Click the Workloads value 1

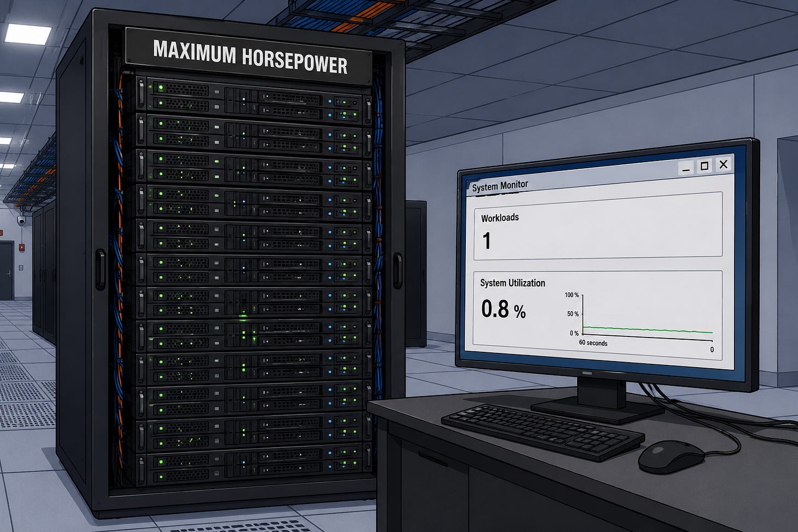pos(486,241)
